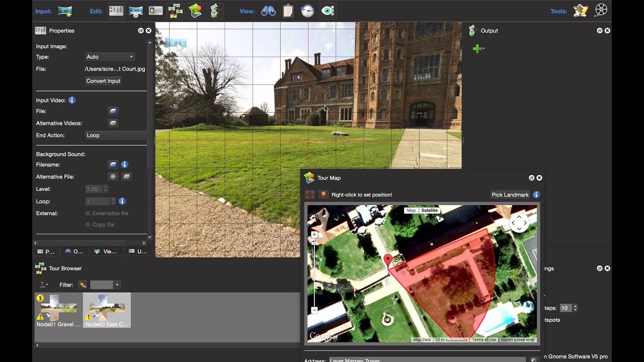The image size is (644, 362).
Task: Click the compass icon beside Address field
Action: click(x=533, y=360)
